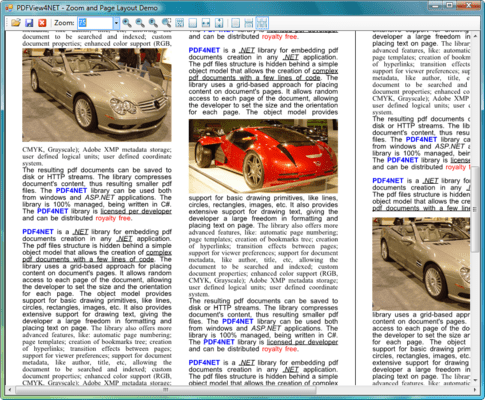Click the silver convertible photo in the left page
Image resolution: width=485 pixels, height=400 pixels.
coord(97,95)
